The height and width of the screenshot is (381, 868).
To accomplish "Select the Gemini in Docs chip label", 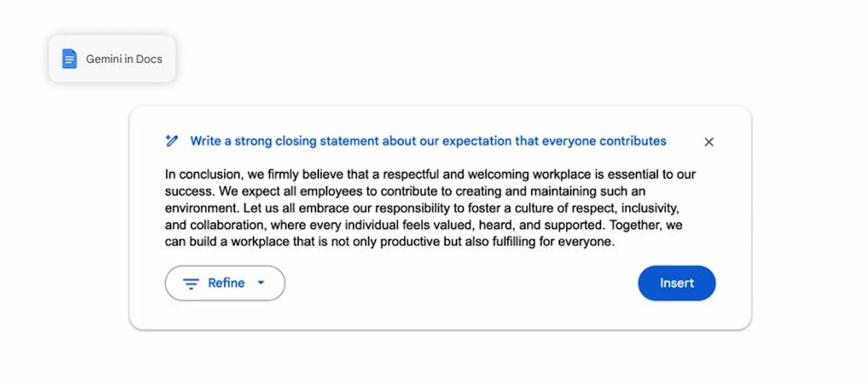I will pyautogui.click(x=124, y=59).
